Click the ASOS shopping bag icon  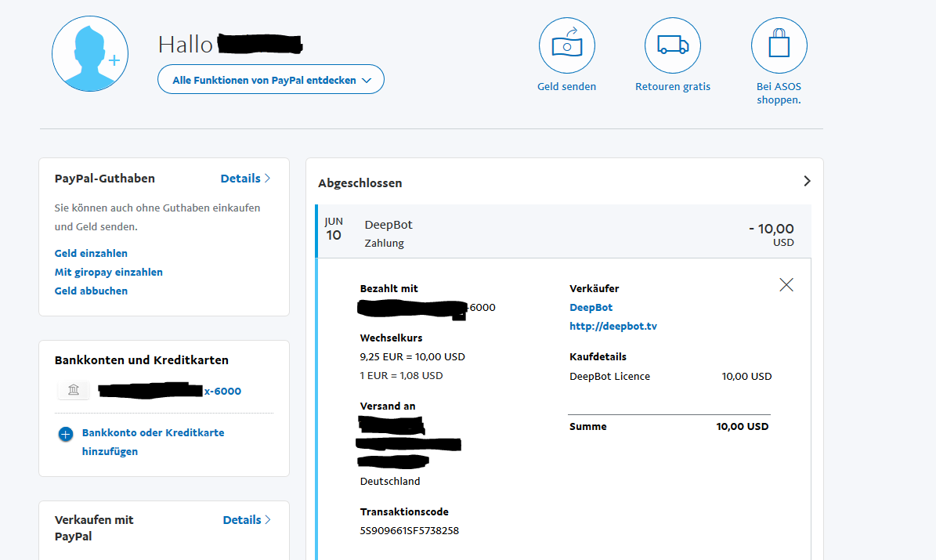pos(779,45)
